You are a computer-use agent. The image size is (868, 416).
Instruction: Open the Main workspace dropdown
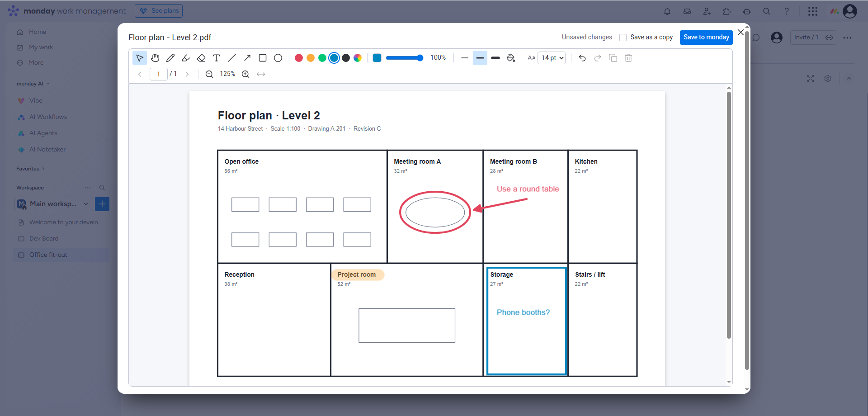54,204
